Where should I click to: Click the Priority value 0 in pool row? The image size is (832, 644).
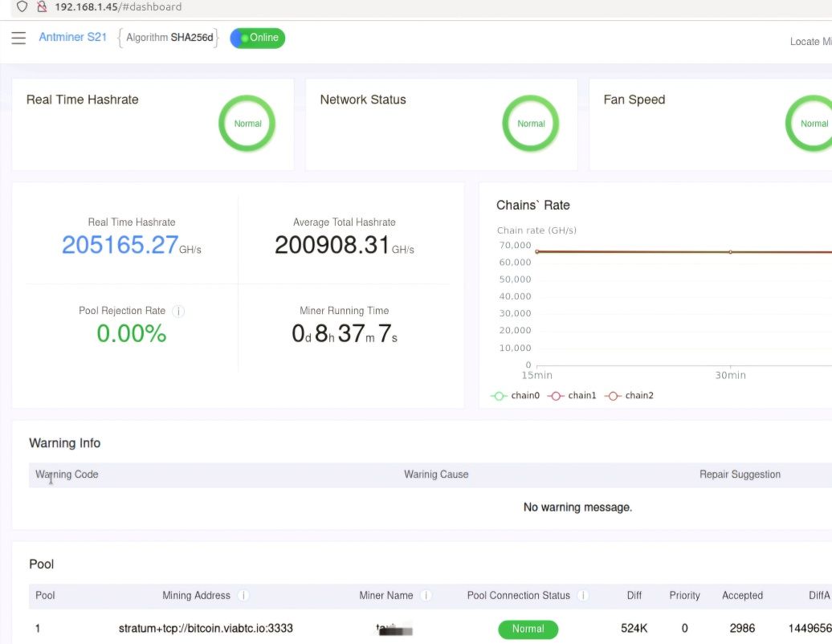(x=684, y=629)
